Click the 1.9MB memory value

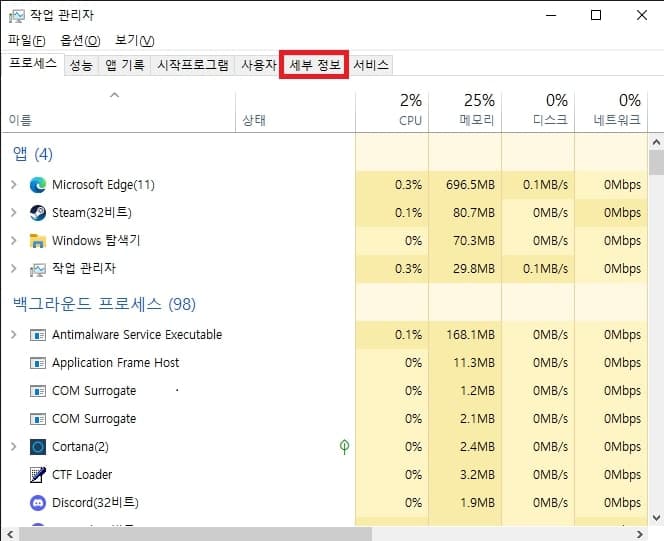(477, 502)
